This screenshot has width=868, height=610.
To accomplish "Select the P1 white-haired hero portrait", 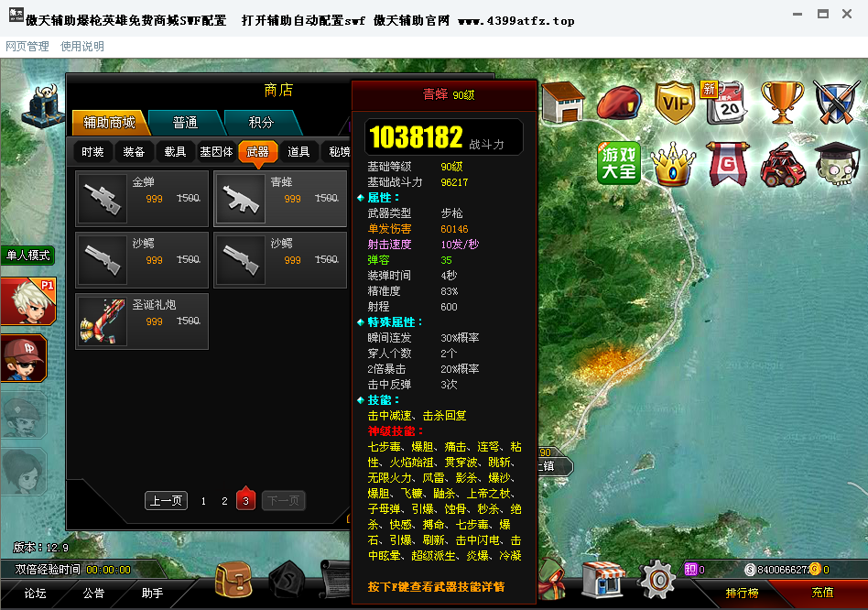I will coord(27,301).
